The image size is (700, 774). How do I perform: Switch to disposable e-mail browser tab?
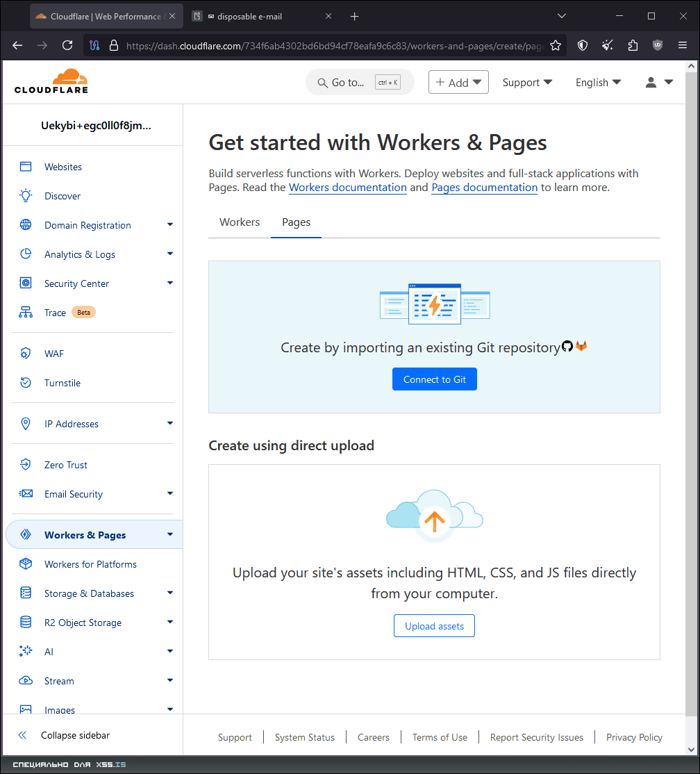pos(256,16)
